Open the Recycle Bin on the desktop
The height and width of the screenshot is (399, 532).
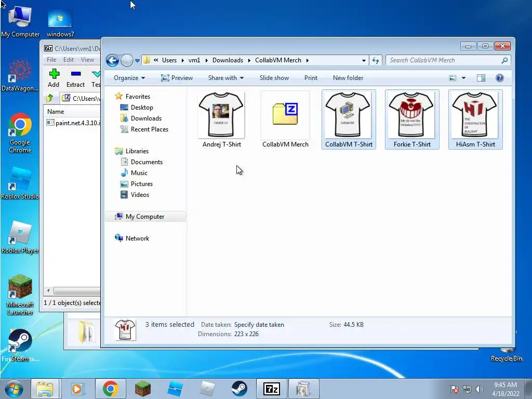pos(506,354)
